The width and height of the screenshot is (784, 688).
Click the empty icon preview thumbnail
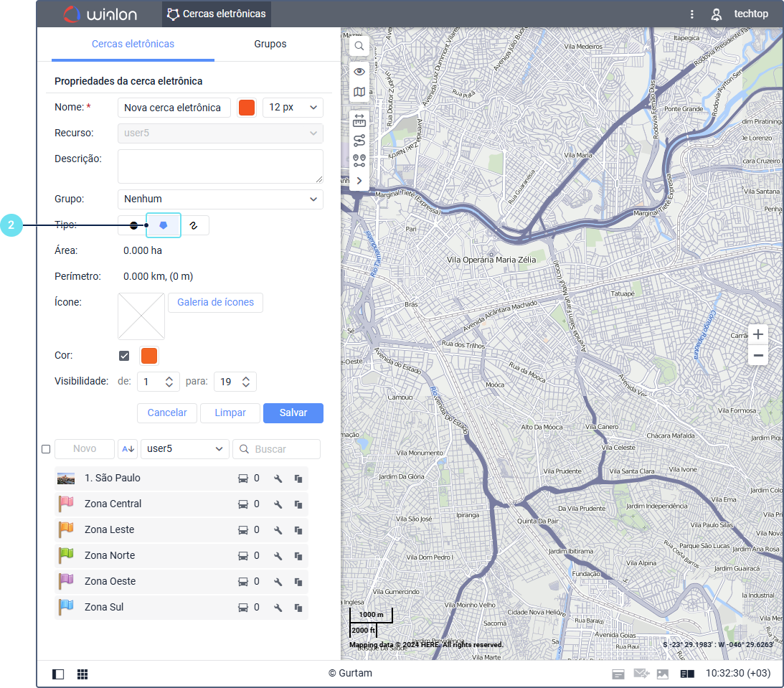point(141,316)
